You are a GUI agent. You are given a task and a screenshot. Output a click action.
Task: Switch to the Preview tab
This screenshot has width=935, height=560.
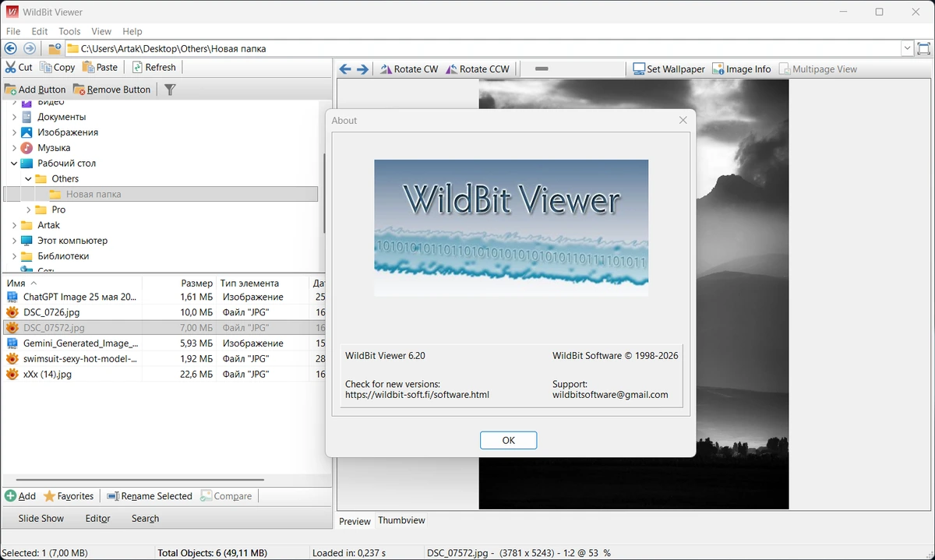(x=355, y=521)
